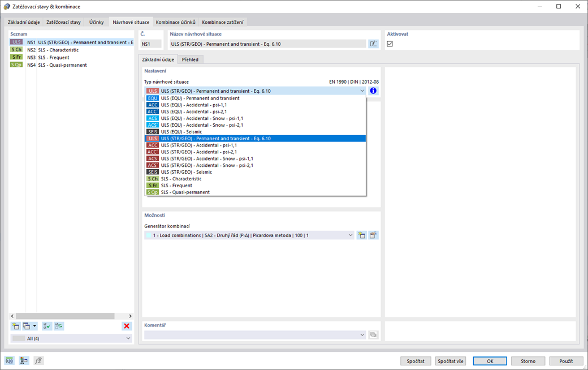Select NS4 SLS - Quasi-permanent in the list
The width and height of the screenshot is (588, 370).
72,65
